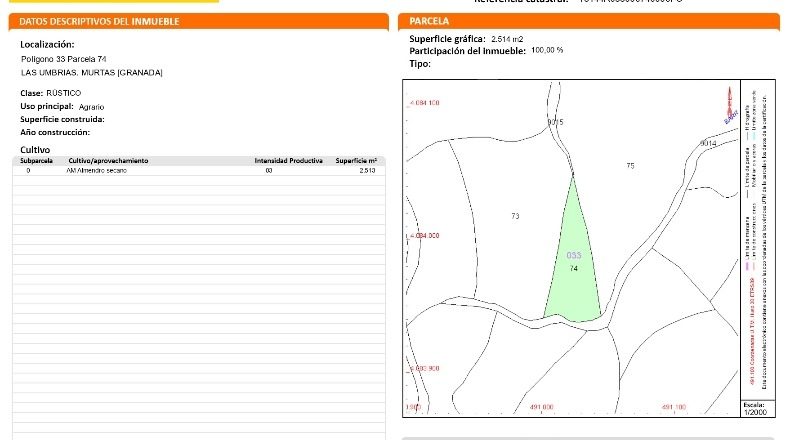Viewport: 790px width, 440px height.
Task: Click the '100,00 %' participation value
Action: 547,50
